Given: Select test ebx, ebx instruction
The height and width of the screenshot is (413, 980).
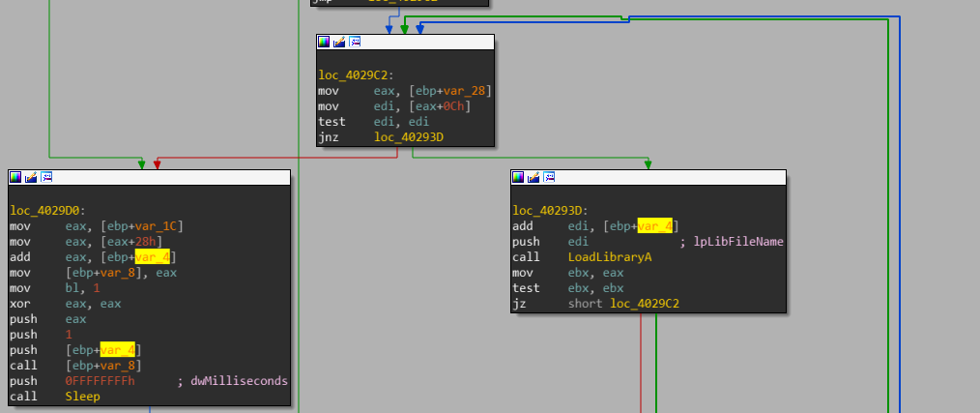Looking at the screenshot, I should (x=567, y=288).
